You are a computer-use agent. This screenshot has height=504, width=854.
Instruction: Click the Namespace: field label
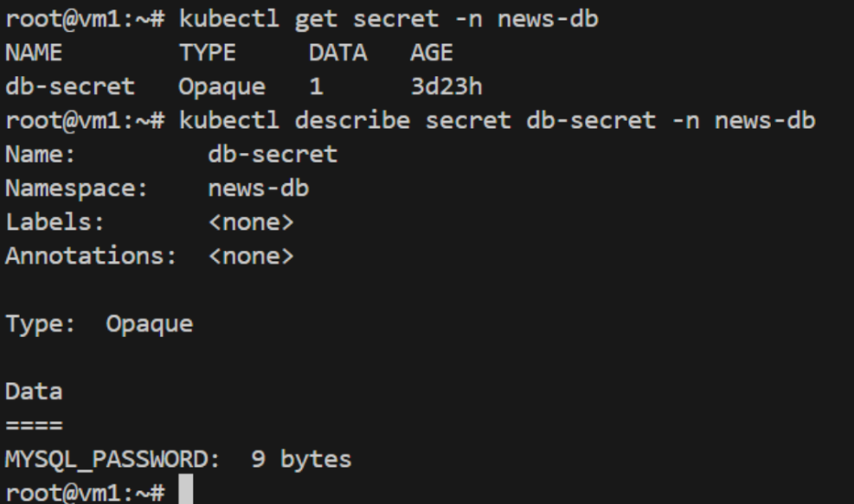tap(77, 188)
